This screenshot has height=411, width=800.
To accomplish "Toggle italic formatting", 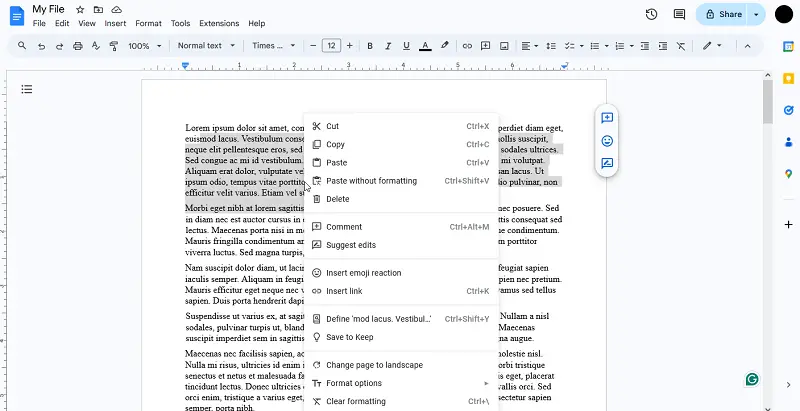I will [388, 46].
